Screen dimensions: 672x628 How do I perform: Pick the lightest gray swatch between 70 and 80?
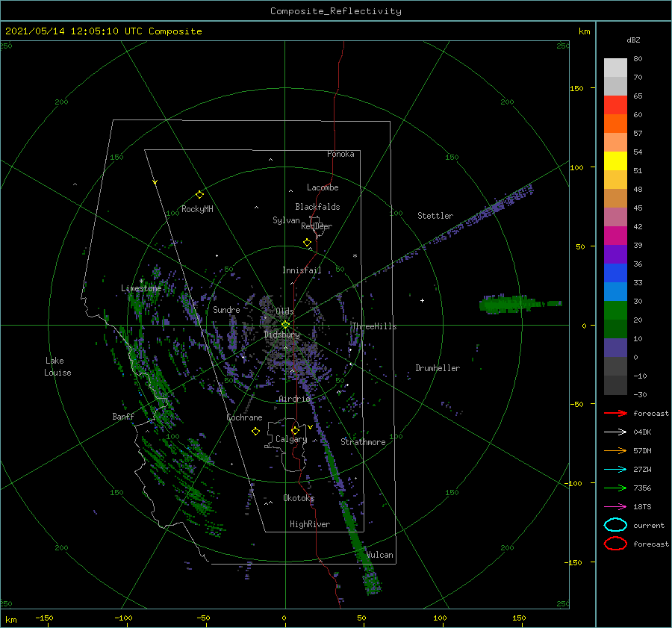pos(615,68)
